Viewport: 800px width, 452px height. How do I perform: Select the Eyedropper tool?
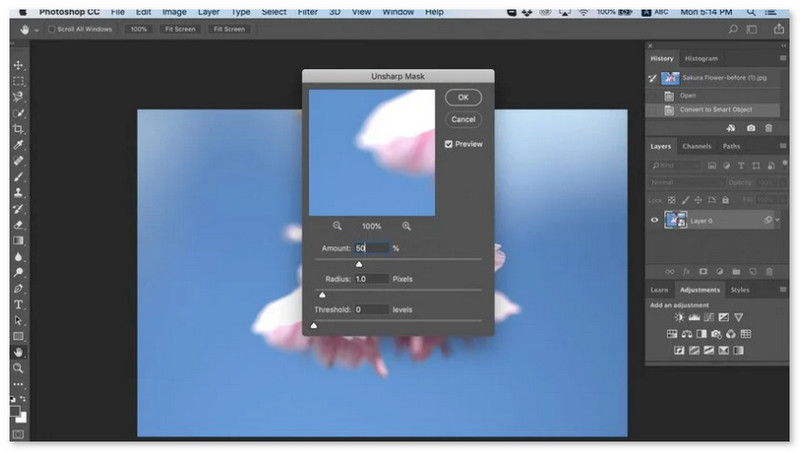coord(18,145)
